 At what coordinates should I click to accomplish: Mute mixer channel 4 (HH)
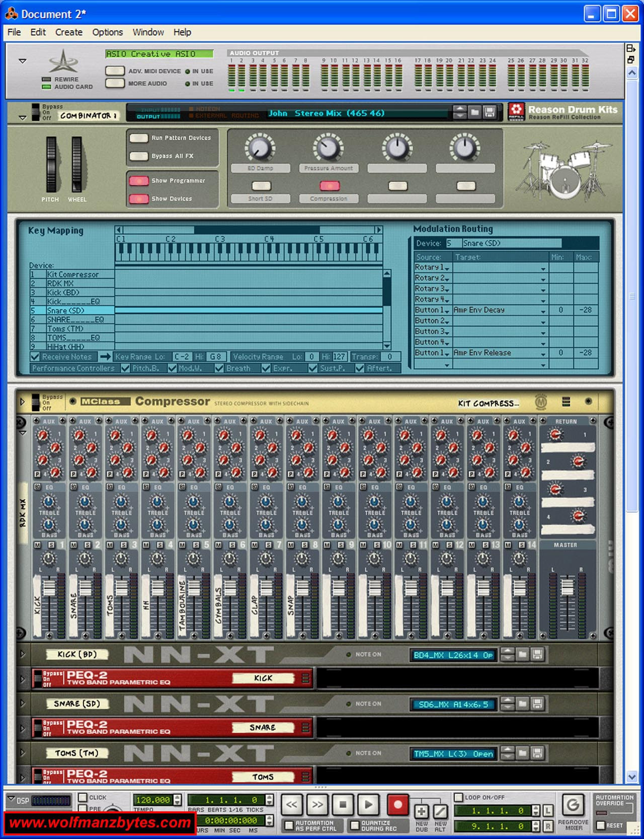coord(146,545)
